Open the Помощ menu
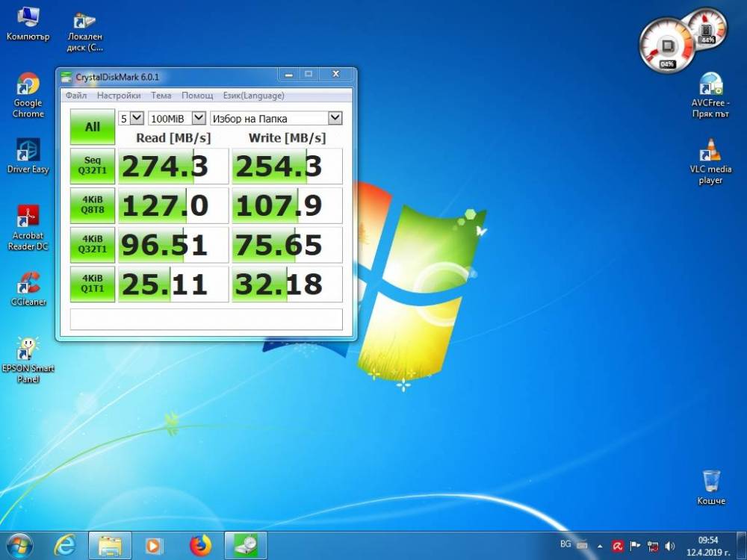Screen dimensions: 747x560 pos(197,96)
